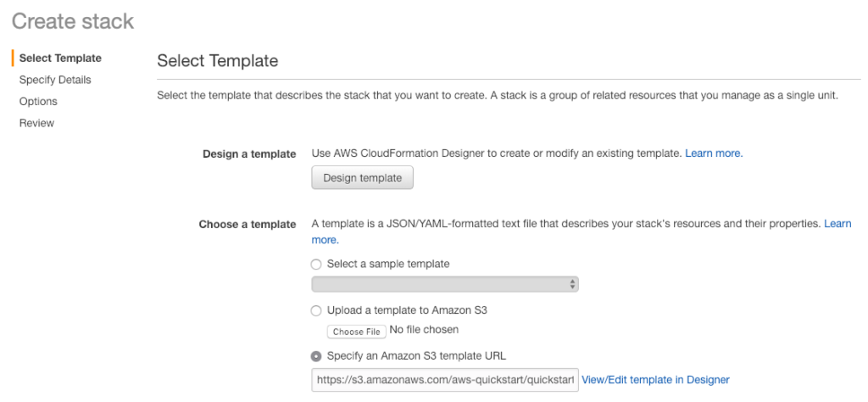This screenshot has height=402, width=868.
Task: Click the 'Choose a template' row label
Action: click(x=248, y=224)
